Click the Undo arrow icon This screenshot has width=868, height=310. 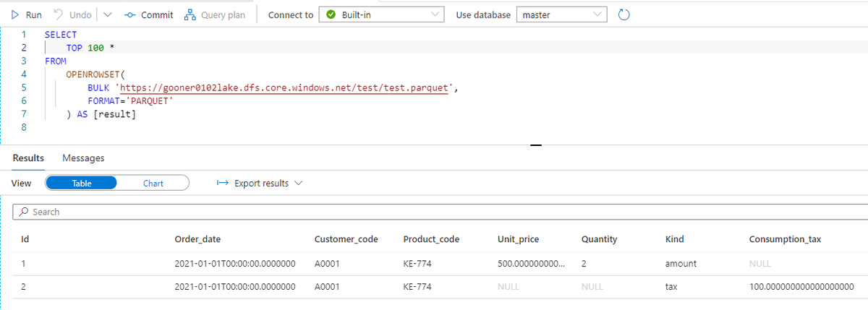click(60, 14)
